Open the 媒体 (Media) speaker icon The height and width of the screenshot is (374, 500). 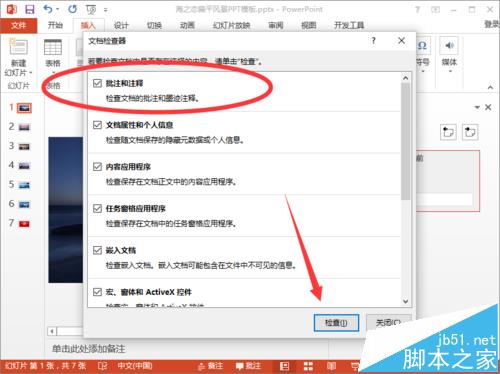(449, 46)
